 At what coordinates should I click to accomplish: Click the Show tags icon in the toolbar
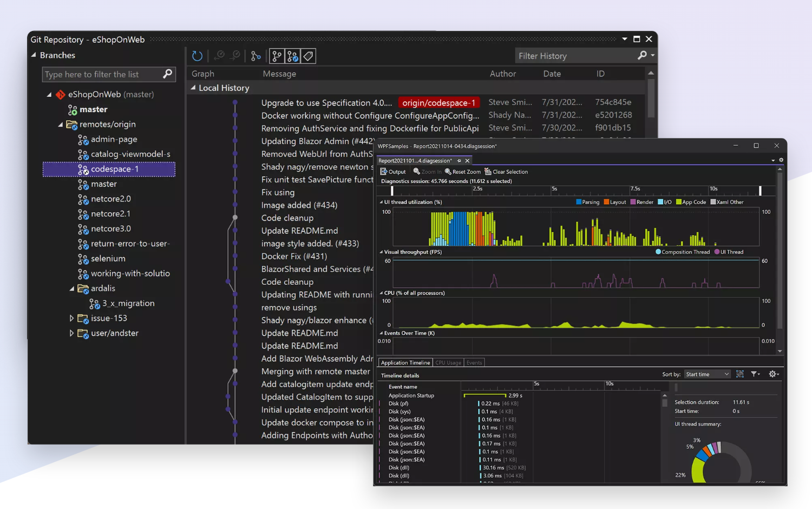click(307, 56)
